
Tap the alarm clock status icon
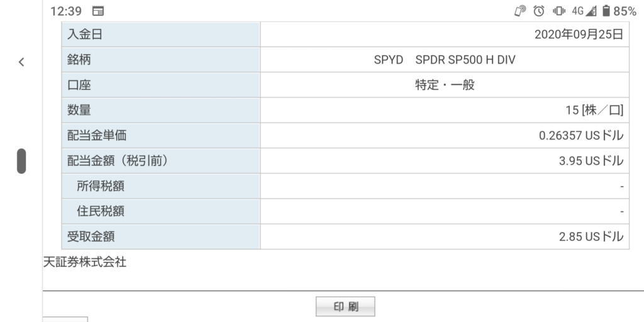tap(539, 11)
